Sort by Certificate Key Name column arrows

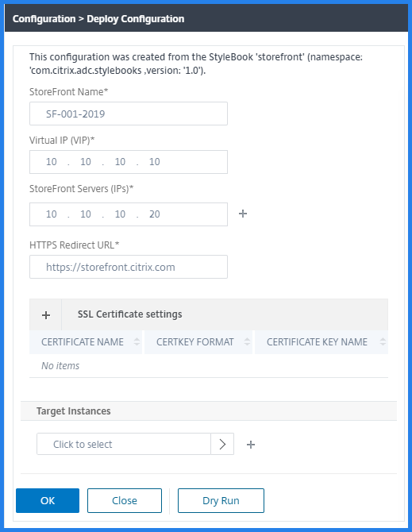pyautogui.click(x=383, y=341)
